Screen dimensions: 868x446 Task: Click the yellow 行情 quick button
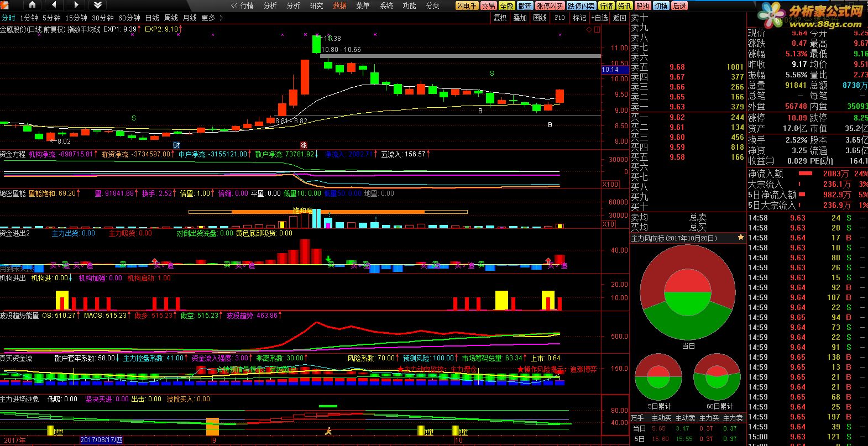tap(606, 6)
